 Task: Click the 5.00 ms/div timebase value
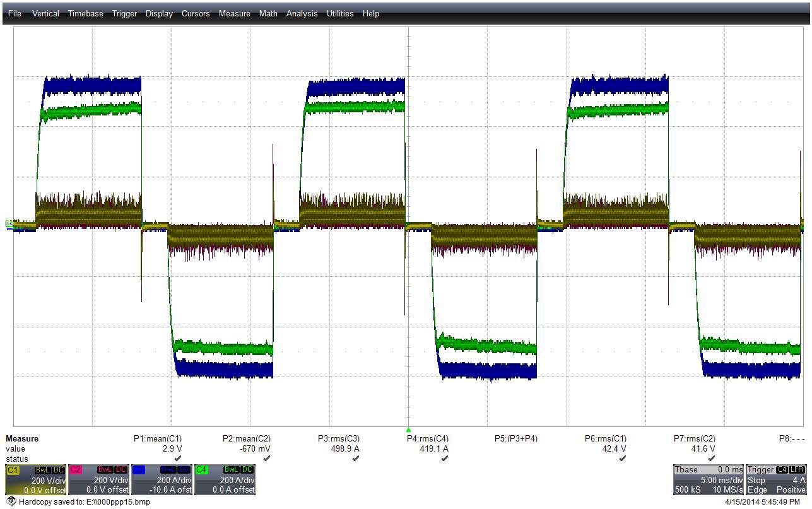(x=721, y=480)
